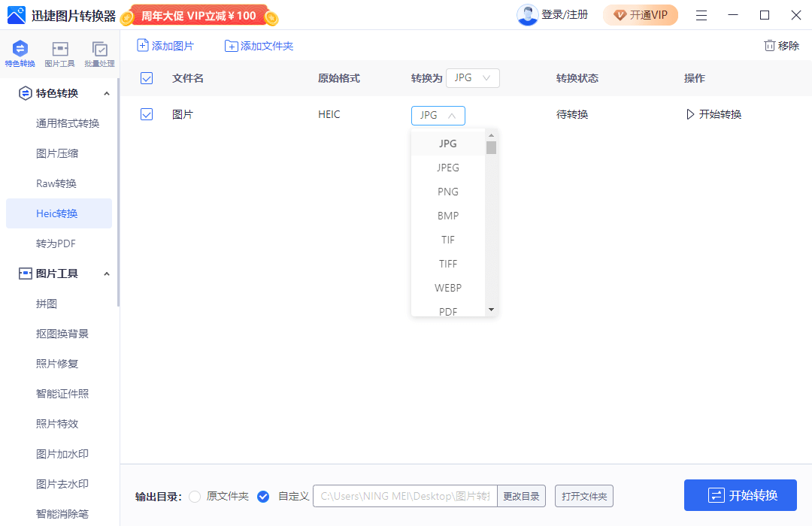The width and height of the screenshot is (812, 526).
Task: Click the format list scroll-down arrow
Action: [x=492, y=310]
